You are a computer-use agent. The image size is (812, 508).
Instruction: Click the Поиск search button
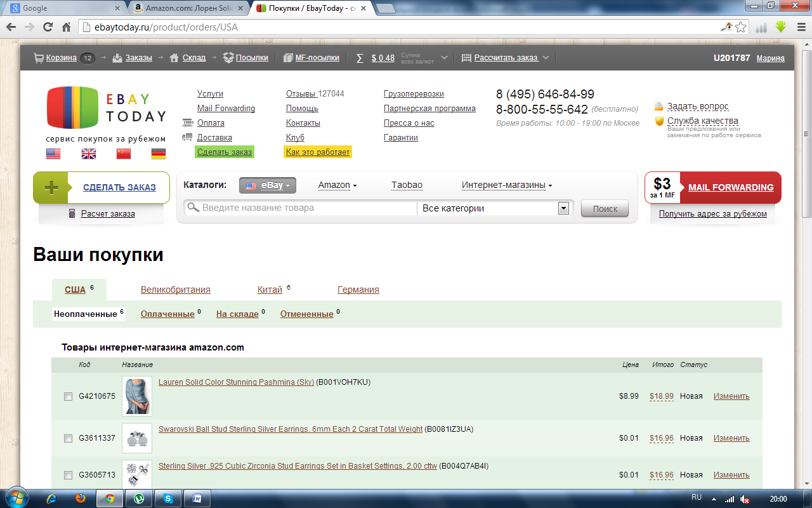pyautogui.click(x=605, y=208)
